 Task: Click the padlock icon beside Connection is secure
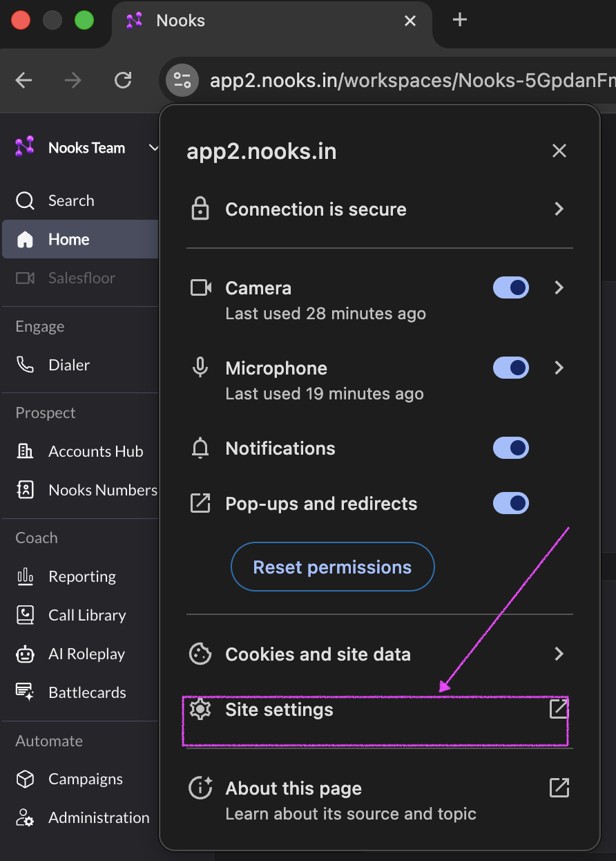200,209
